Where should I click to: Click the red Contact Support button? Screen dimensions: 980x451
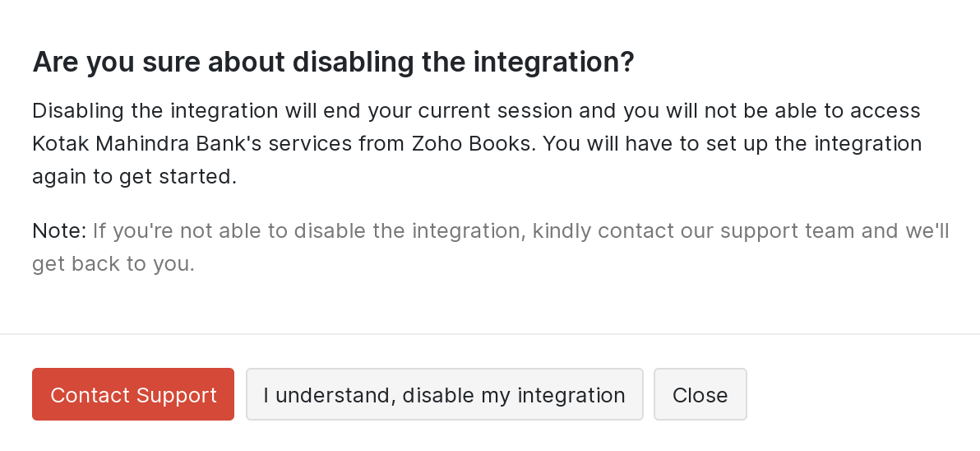pyautogui.click(x=133, y=395)
